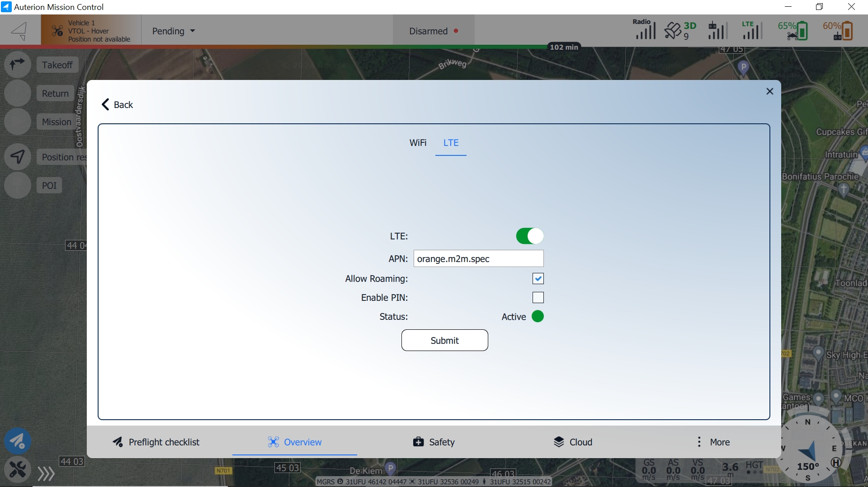
Task: Open the wrench and screwdriver tools icon
Action: point(18,470)
